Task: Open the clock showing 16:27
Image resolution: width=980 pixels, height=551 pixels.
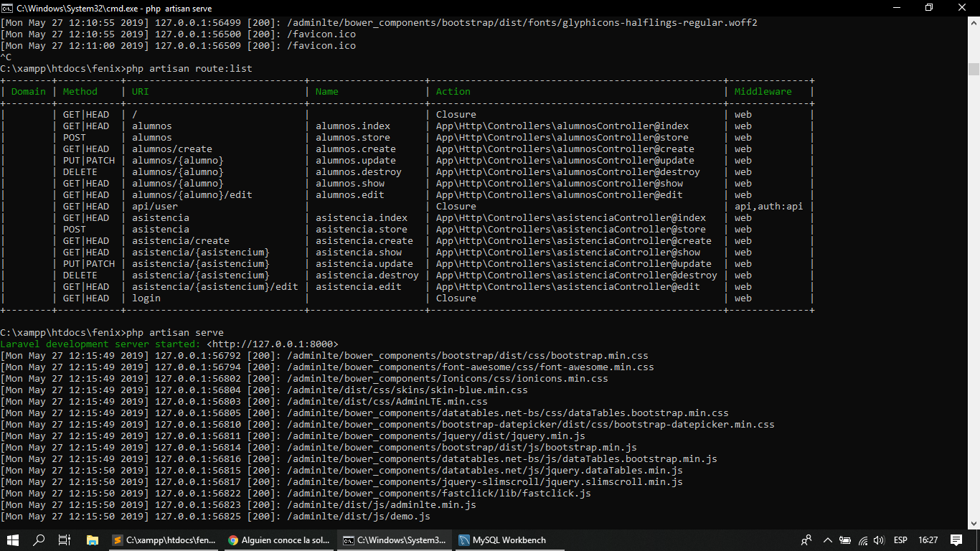Action: click(x=928, y=540)
